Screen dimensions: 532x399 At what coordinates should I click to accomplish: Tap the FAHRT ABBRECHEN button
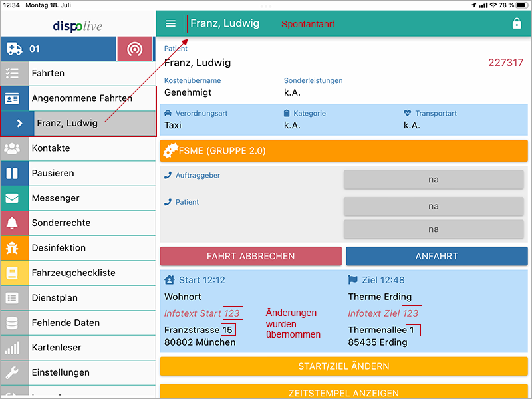251,256
